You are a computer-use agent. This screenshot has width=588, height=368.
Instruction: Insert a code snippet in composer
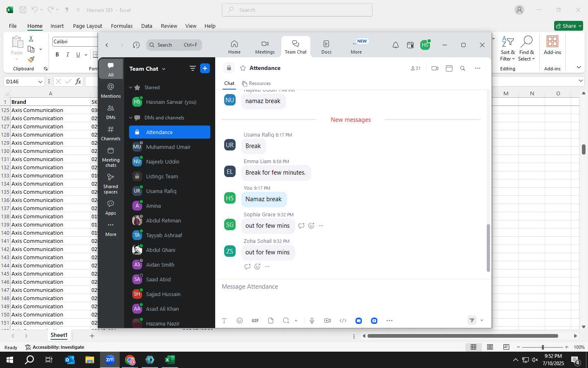tap(343, 321)
